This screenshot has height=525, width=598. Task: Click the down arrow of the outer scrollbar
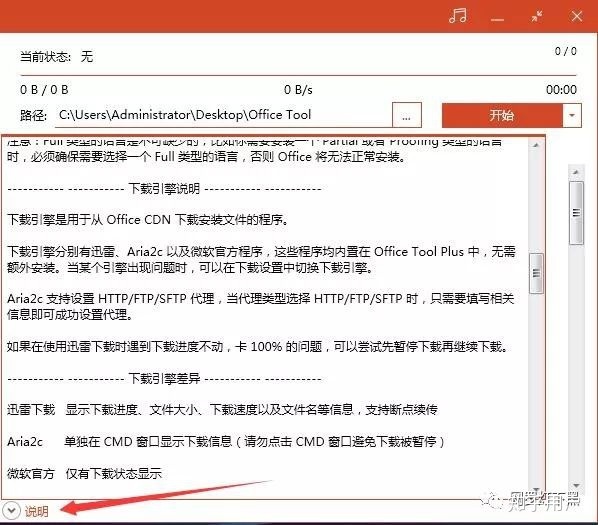(x=576, y=485)
